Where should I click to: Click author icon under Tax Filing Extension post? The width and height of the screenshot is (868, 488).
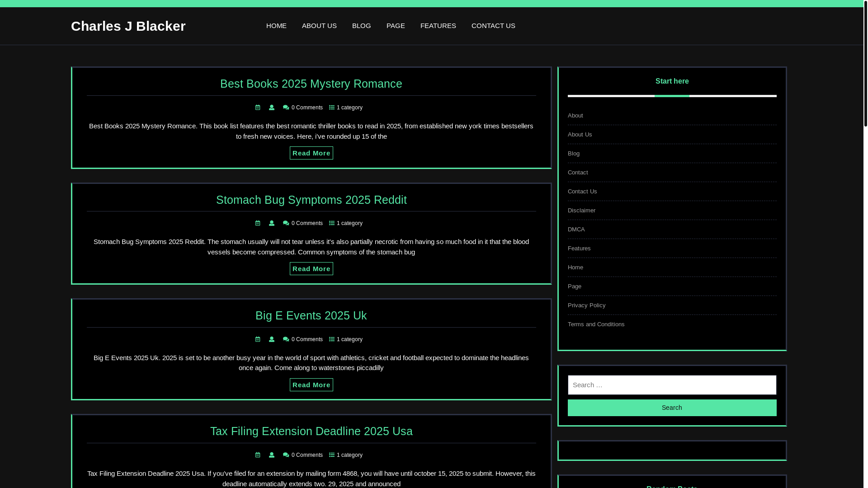(x=272, y=455)
